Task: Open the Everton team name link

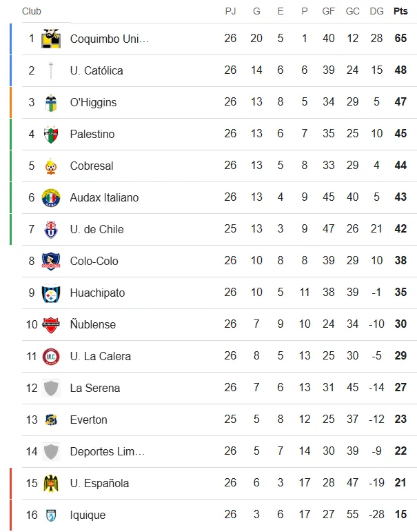Action: coord(88,420)
